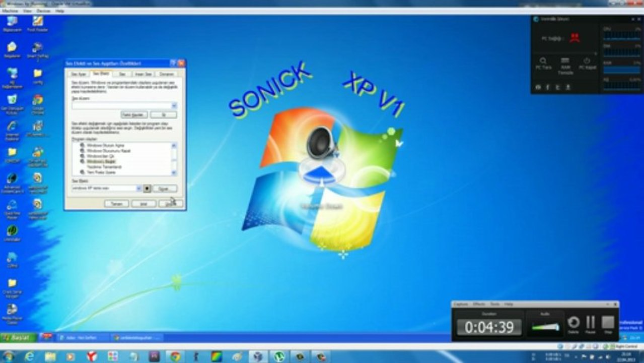The height and width of the screenshot is (363, 644).
Task: Select Yeni Posta Sesi event
Action: coord(101,172)
